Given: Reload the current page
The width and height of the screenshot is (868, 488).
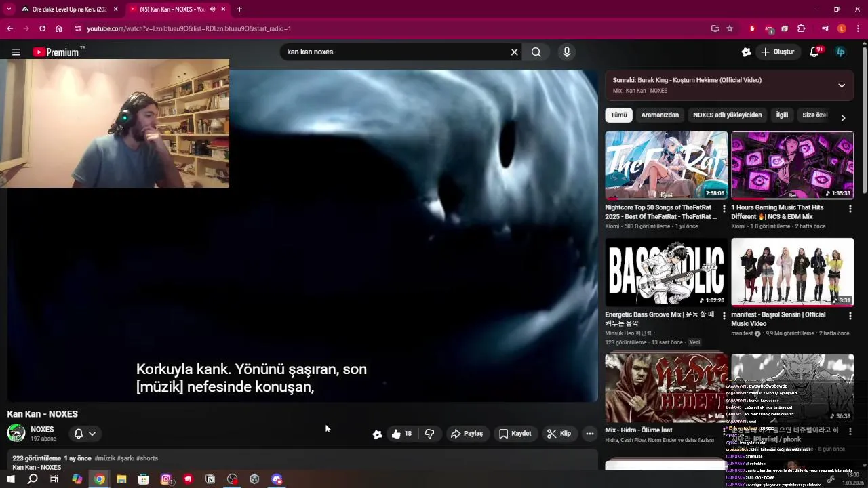Looking at the screenshot, I should (x=42, y=28).
